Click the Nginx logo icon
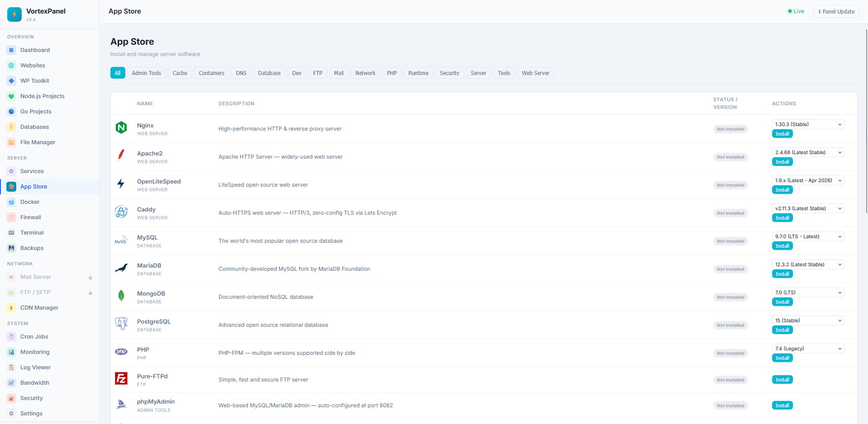This screenshot has height=424, width=868. coord(121,127)
